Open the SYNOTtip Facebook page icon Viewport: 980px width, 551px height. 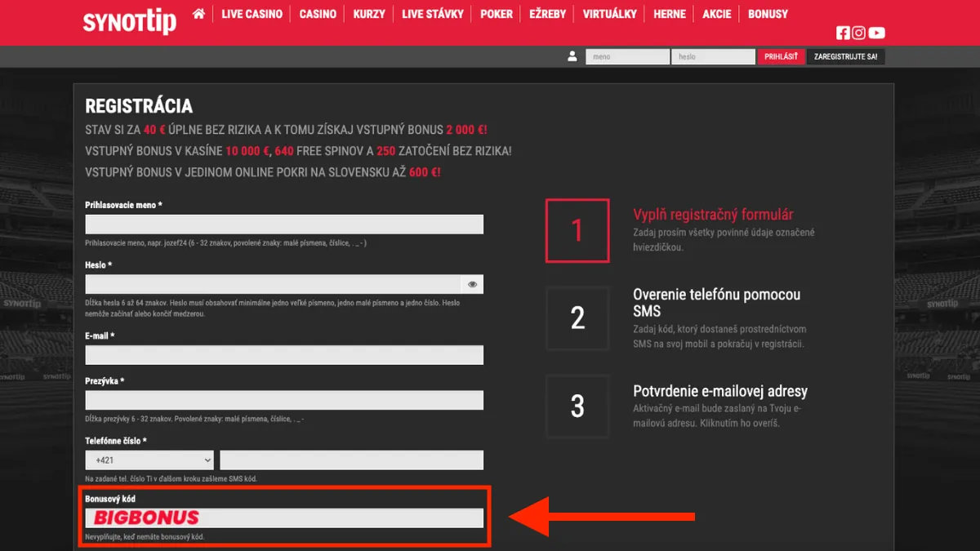click(x=843, y=33)
